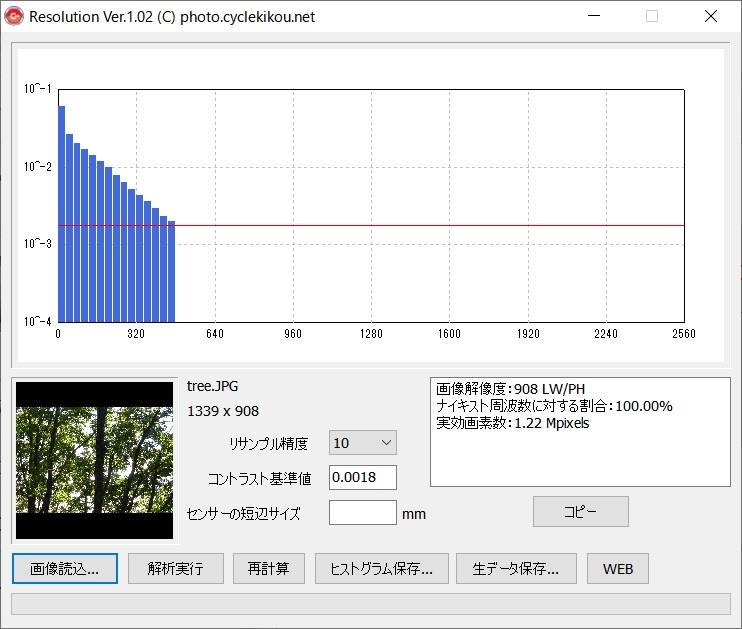Minimize the Resolution window
This screenshot has height=629, width=742.
point(594,16)
